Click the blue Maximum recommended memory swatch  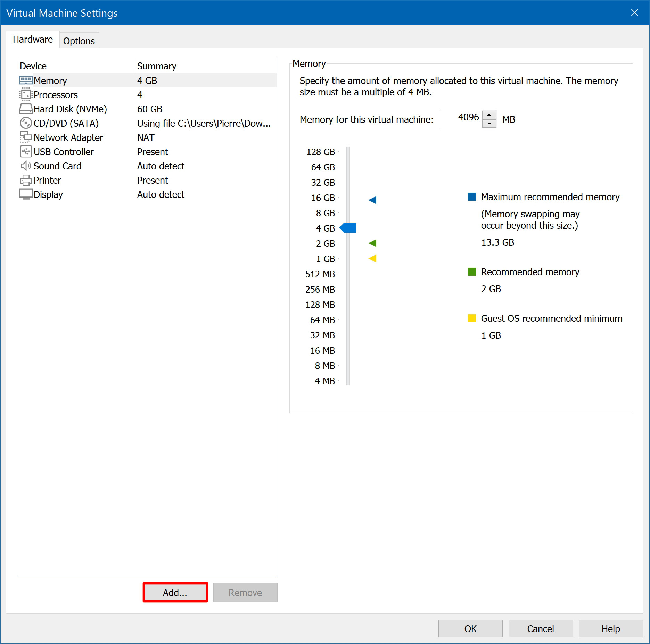(472, 197)
